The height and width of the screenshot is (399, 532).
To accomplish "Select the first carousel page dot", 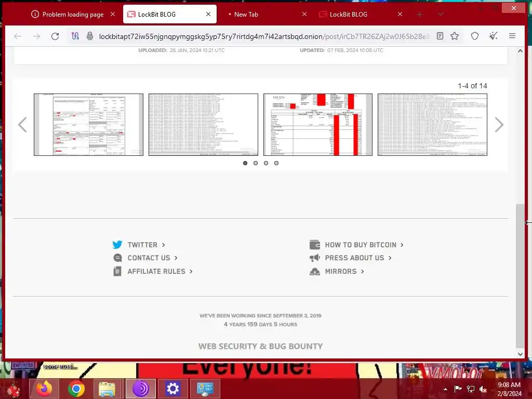I will [245, 163].
